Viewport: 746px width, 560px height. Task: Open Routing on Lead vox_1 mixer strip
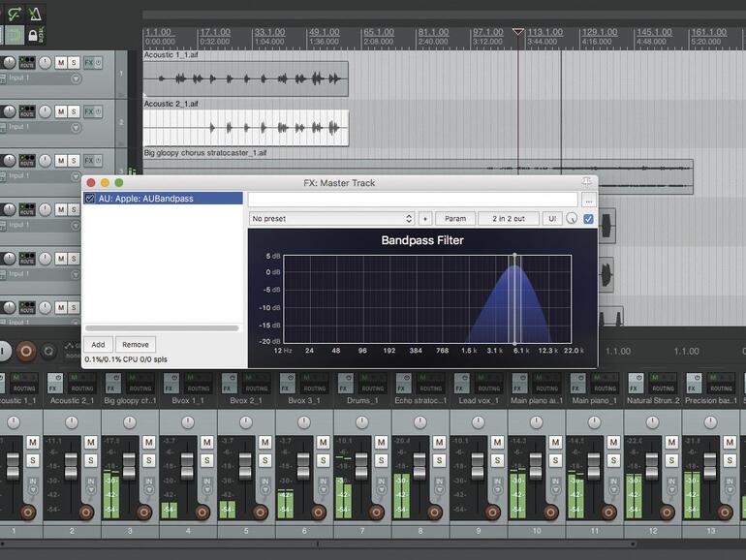click(x=488, y=383)
